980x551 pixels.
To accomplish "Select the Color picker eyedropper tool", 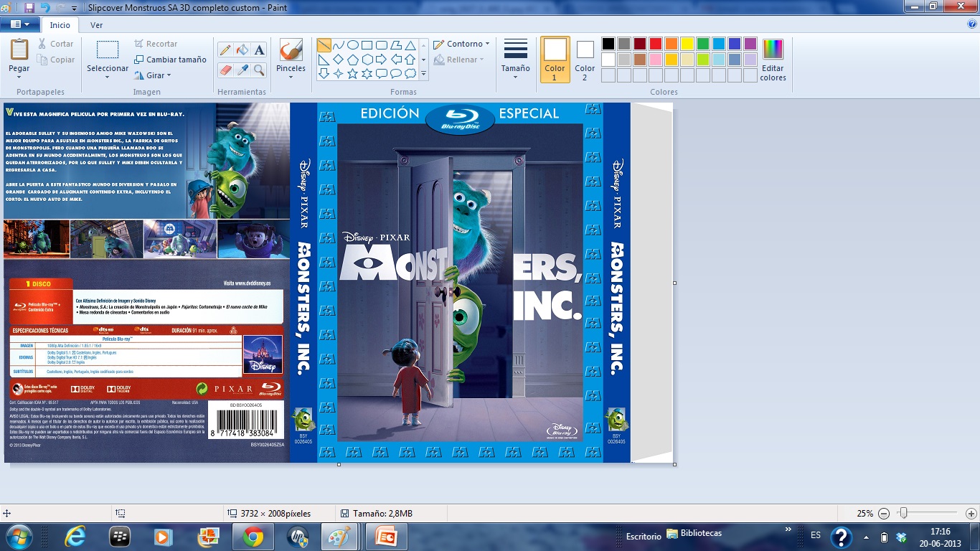I will 242,70.
